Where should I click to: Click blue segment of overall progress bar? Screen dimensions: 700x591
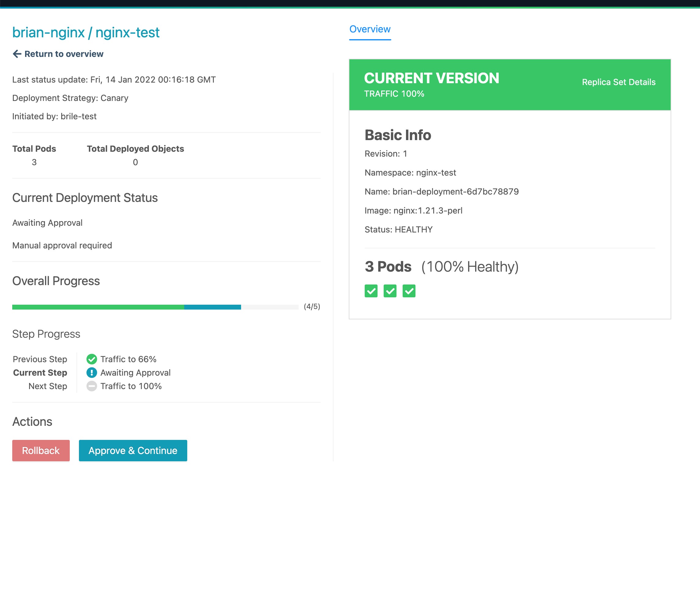coord(212,307)
